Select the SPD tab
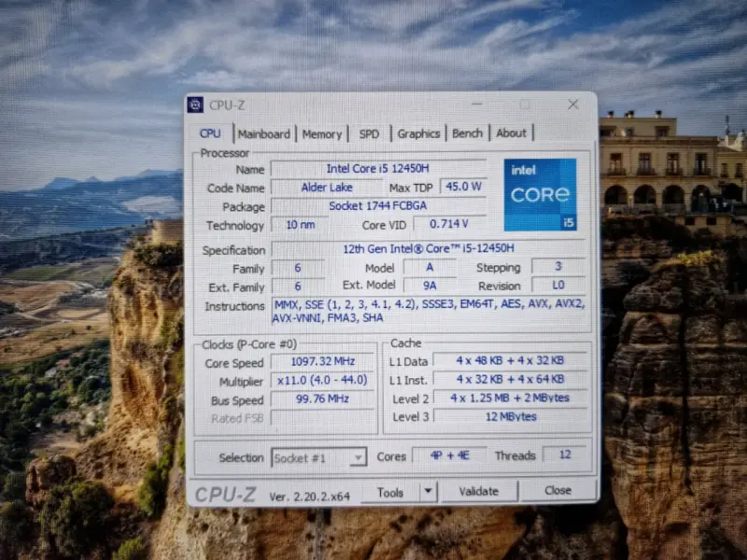Screen dimensions: 747x560 point(369,133)
